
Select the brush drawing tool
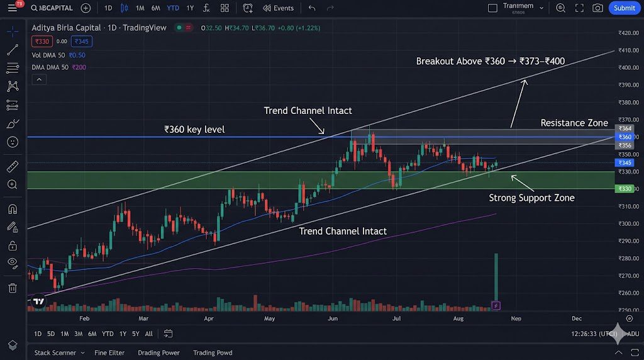[x=13, y=123]
